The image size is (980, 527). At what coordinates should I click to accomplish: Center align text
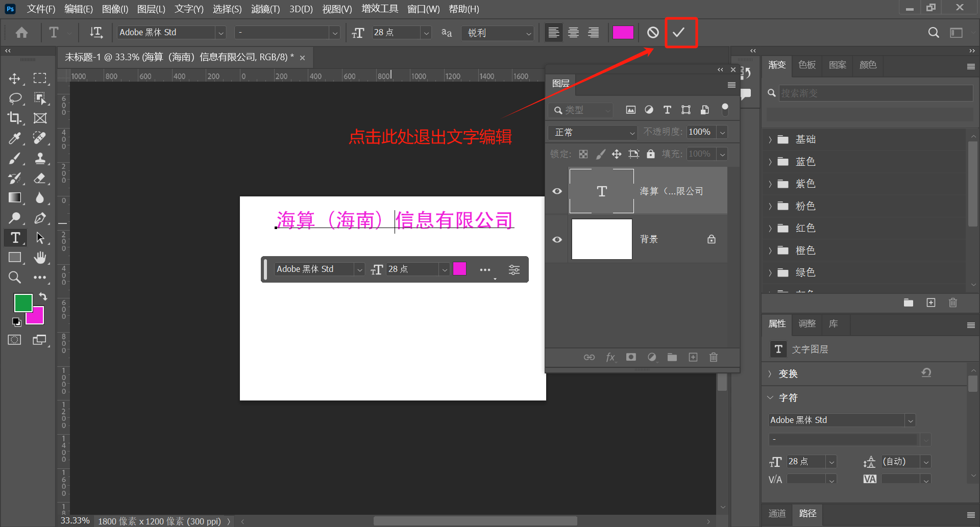tap(573, 33)
